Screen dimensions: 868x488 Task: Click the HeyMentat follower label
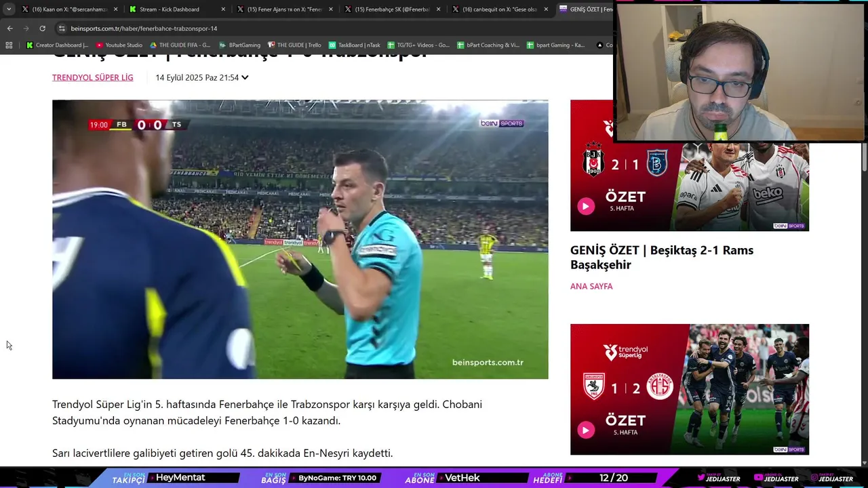[180, 478]
